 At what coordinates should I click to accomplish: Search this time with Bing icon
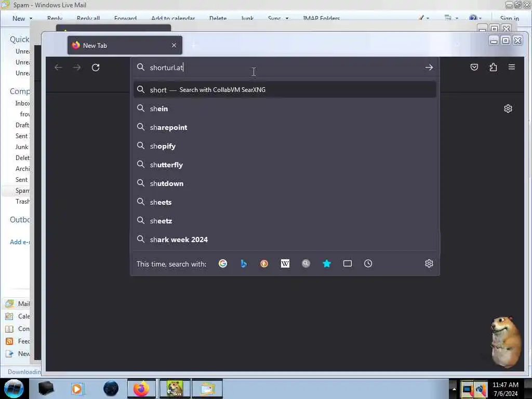click(244, 263)
